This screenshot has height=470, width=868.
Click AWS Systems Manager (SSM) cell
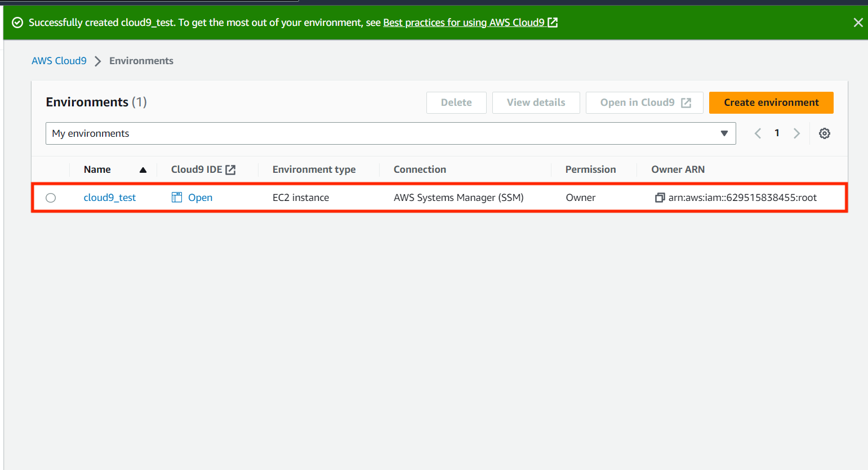tap(459, 198)
